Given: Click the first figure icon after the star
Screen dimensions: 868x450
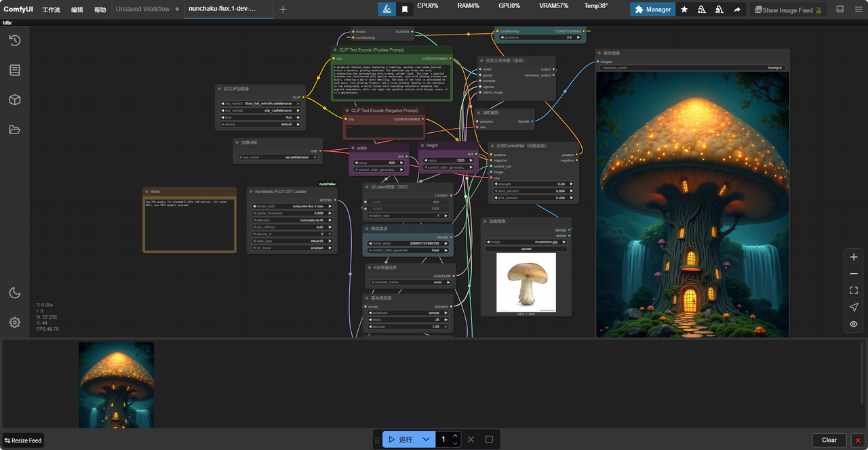Looking at the screenshot, I should (x=702, y=9).
